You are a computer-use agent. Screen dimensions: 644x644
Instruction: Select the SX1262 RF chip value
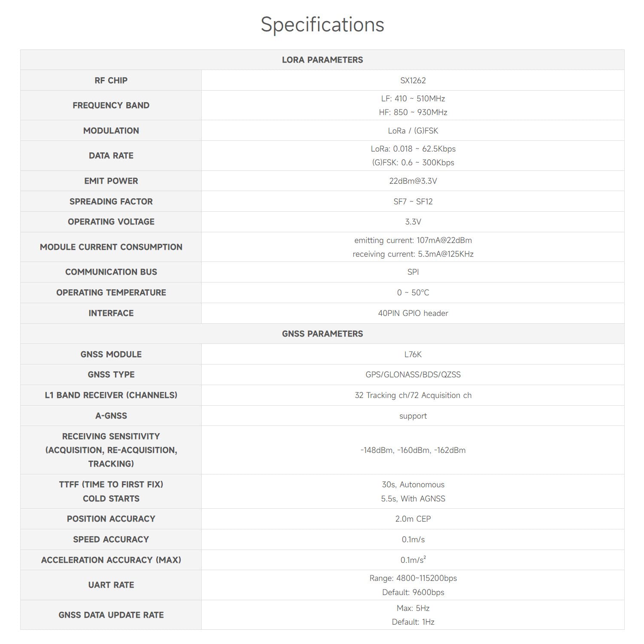coord(413,80)
